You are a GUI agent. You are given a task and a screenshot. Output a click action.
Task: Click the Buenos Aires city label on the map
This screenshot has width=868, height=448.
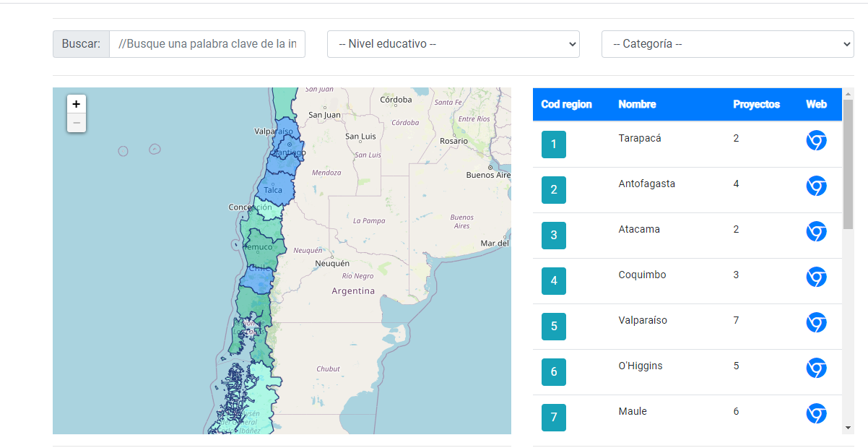coord(488,175)
